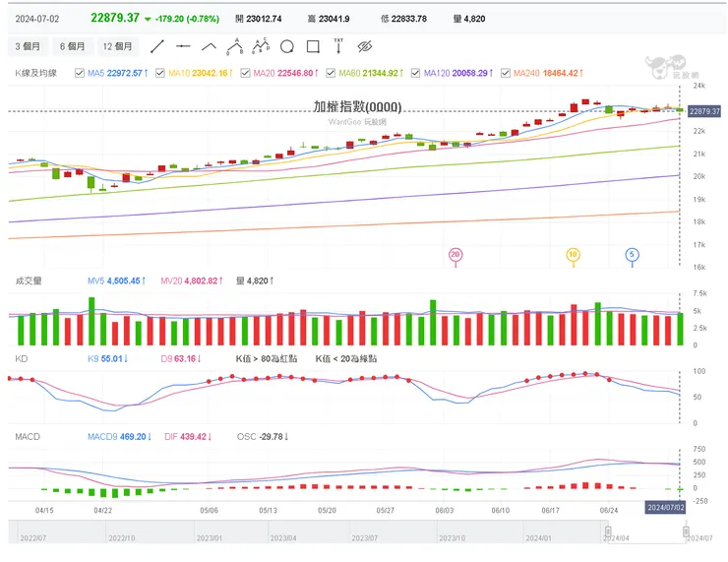
Task: Click the 加權指數(0000) chart title
Action: click(357, 107)
